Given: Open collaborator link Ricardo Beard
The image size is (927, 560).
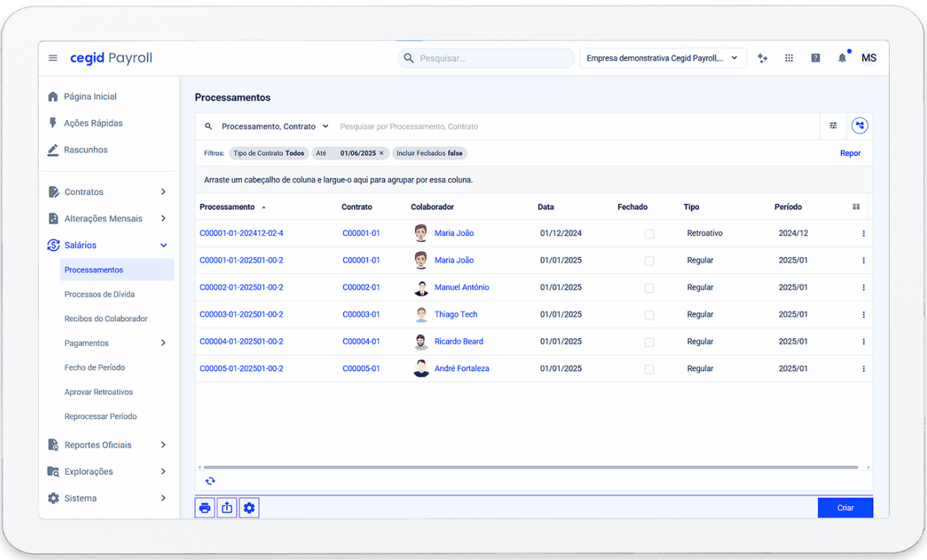Looking at the screenshot, I should 459,341.
